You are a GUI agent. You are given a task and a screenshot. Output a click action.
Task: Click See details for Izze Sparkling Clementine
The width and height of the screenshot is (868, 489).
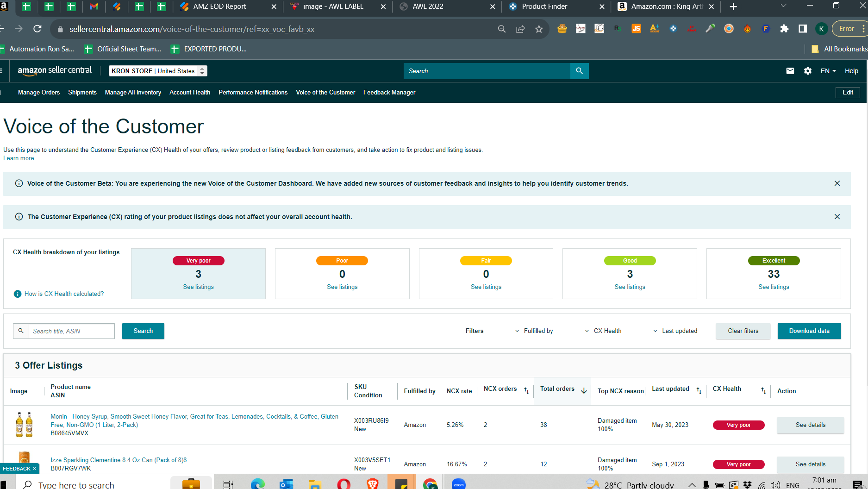tap(811, 464)
